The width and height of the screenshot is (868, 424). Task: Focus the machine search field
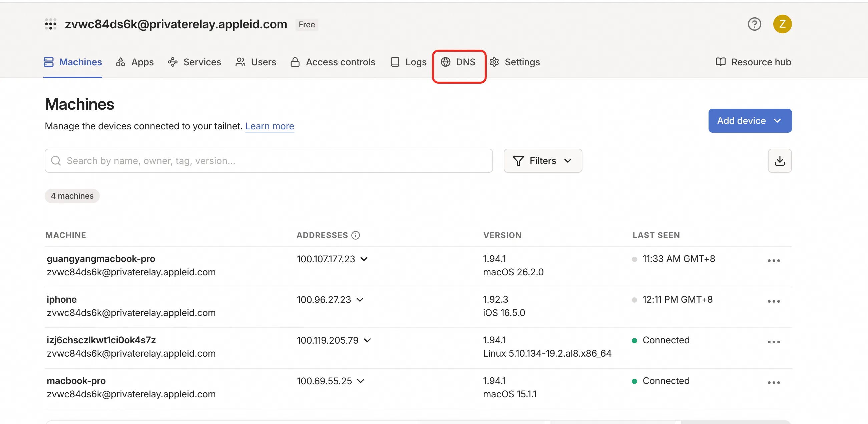[x=269, y=161]
